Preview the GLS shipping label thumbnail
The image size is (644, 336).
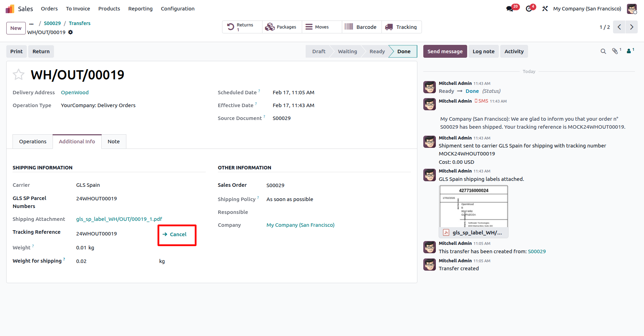click(474, 206)
